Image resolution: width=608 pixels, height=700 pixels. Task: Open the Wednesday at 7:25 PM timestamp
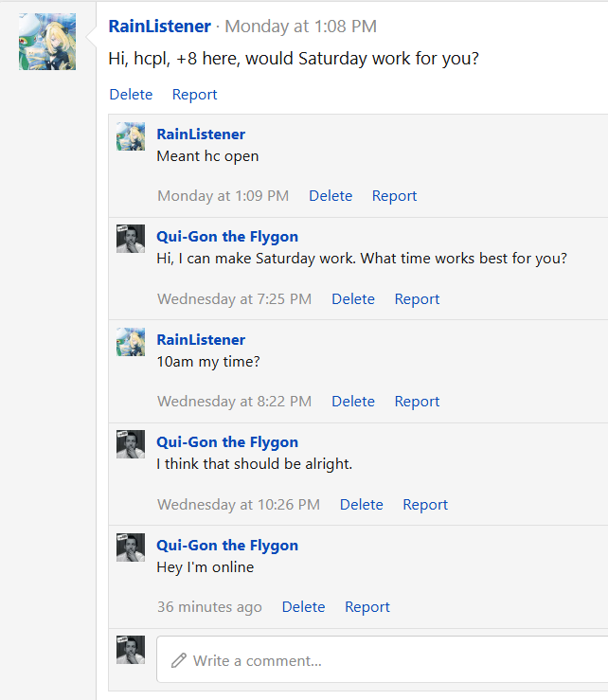point(234,299)
